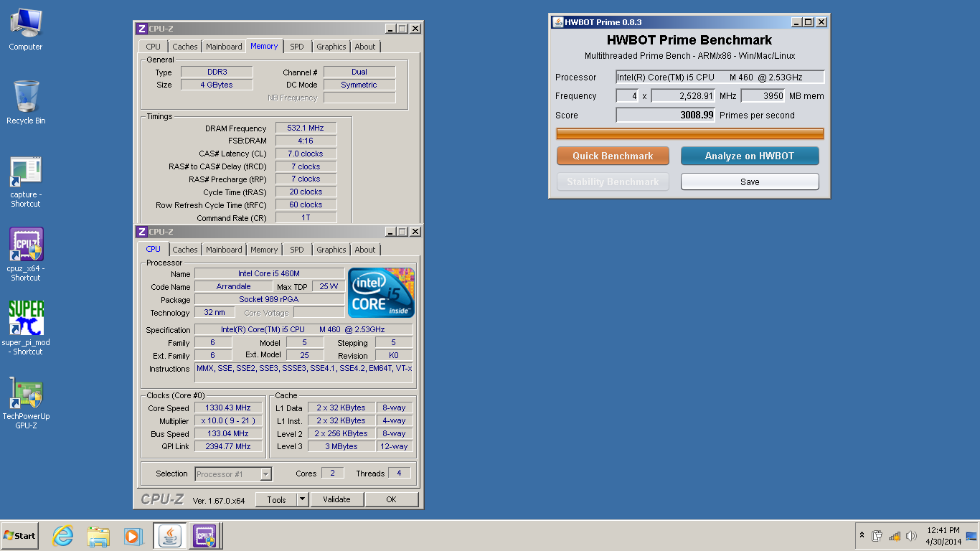The width and height of the screenshot is (980, 551).
Task: Start the Quick Benchmark in HWBOT Prime
Action: pos(613,156)
